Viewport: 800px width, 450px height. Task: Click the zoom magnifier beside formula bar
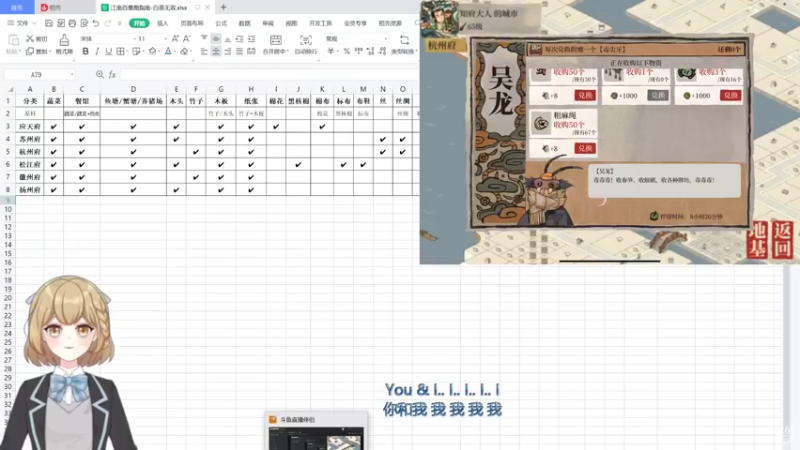coord(99,74)
